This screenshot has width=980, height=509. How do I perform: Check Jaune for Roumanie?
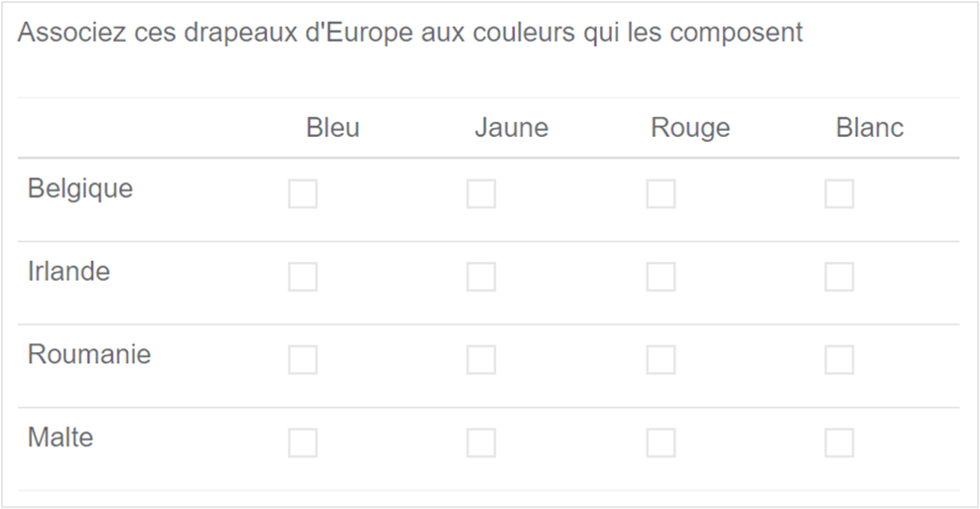click(481, 359)
